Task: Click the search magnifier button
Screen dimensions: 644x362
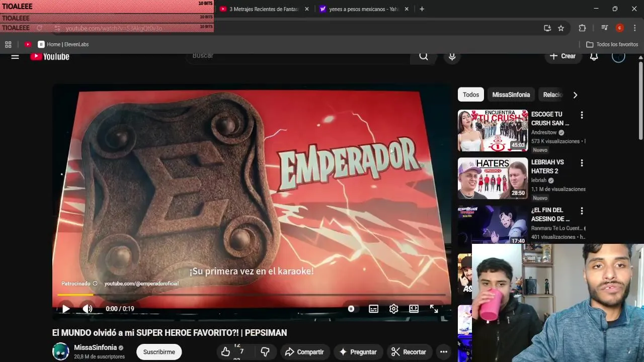Action: click(424, 56)
